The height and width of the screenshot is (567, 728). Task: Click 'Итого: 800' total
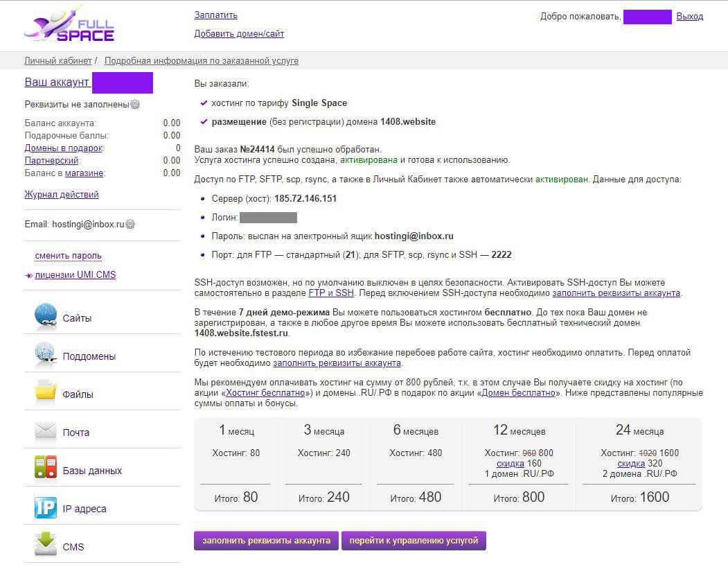click(519, 497)
